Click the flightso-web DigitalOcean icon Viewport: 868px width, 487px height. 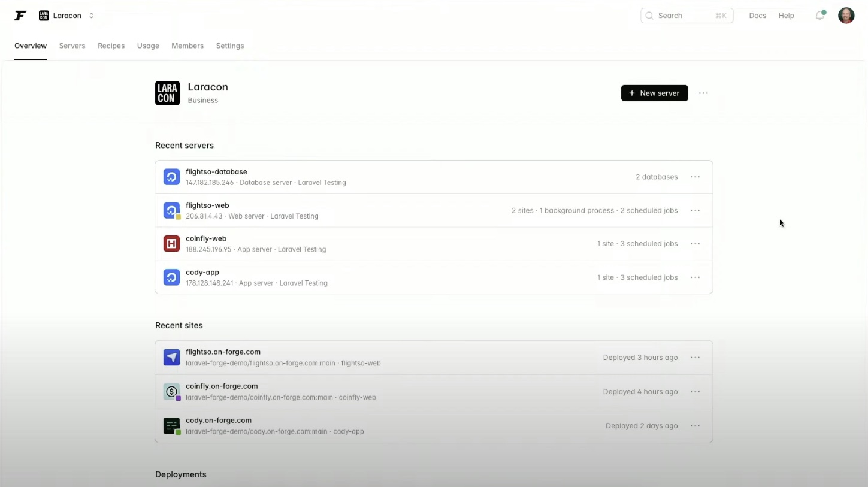[171, 210]
